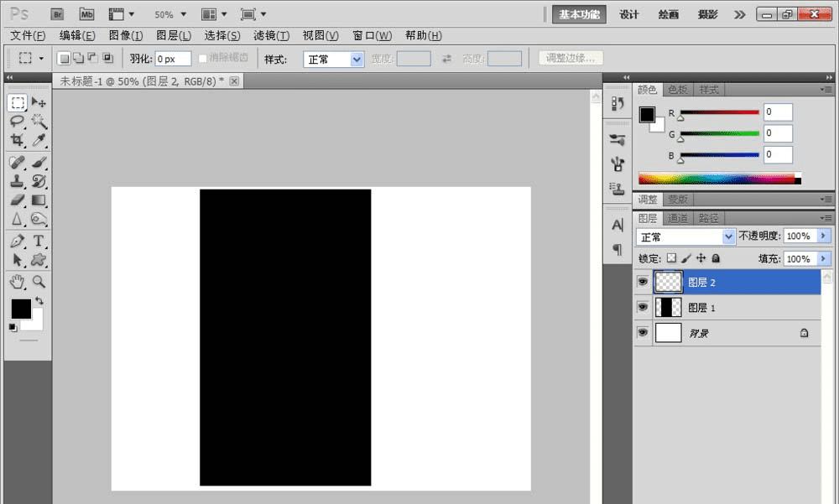Launch Adobe Bridge with the Br icon
The width and height of the screenshot is (839, 504).
click(x=58, y=14)
